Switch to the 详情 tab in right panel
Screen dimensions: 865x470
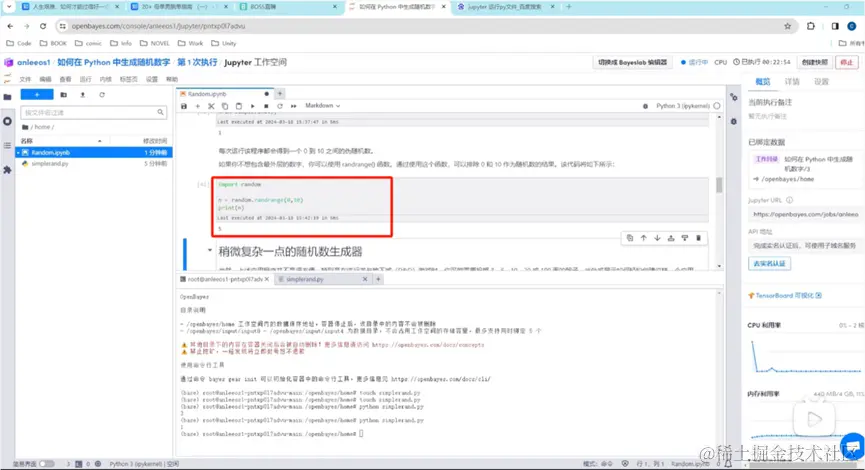(792, 82)
